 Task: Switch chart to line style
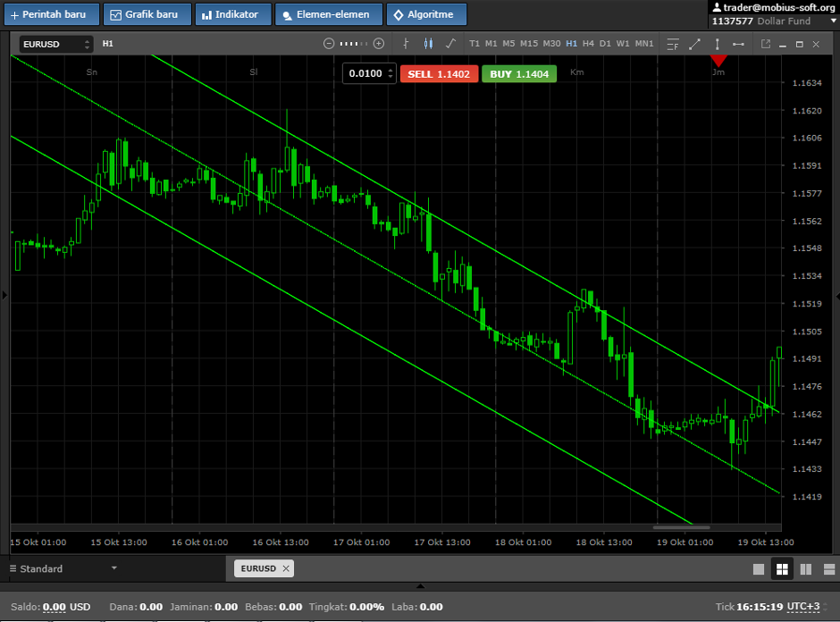[x=450, y=44]
